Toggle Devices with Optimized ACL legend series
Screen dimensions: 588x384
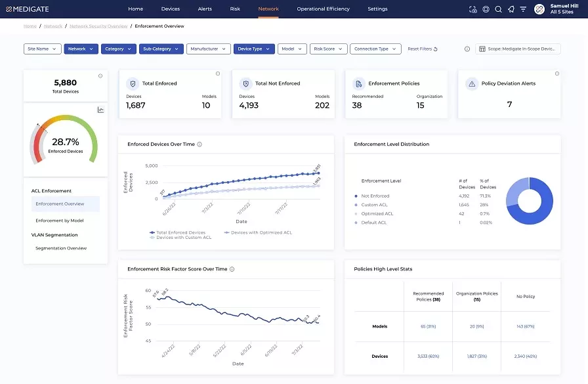pos(258,232)
